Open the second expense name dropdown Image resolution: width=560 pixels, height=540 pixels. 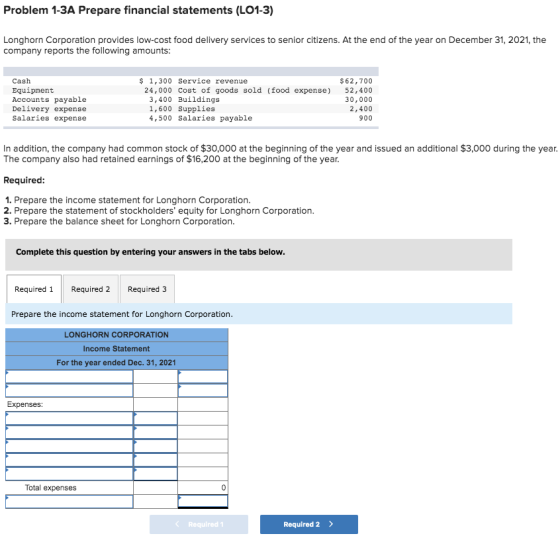[x=69, y=432]
